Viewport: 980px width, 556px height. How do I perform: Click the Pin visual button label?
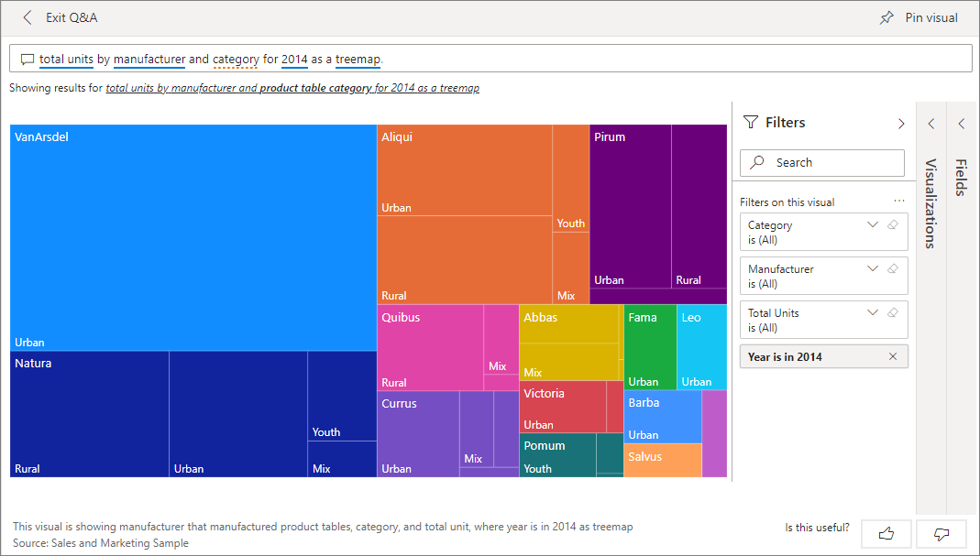pyautogui.click(x=931, y=18)
